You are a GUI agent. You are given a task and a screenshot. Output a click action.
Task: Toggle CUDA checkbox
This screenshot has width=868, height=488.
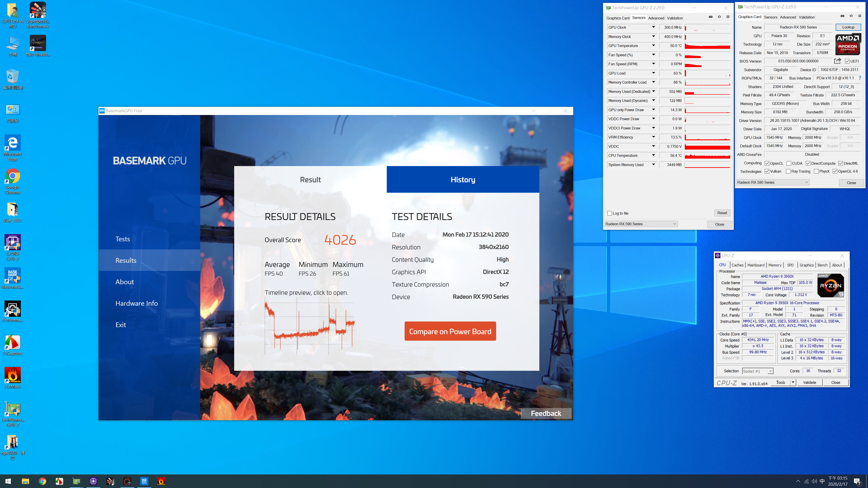pos(789,163)
